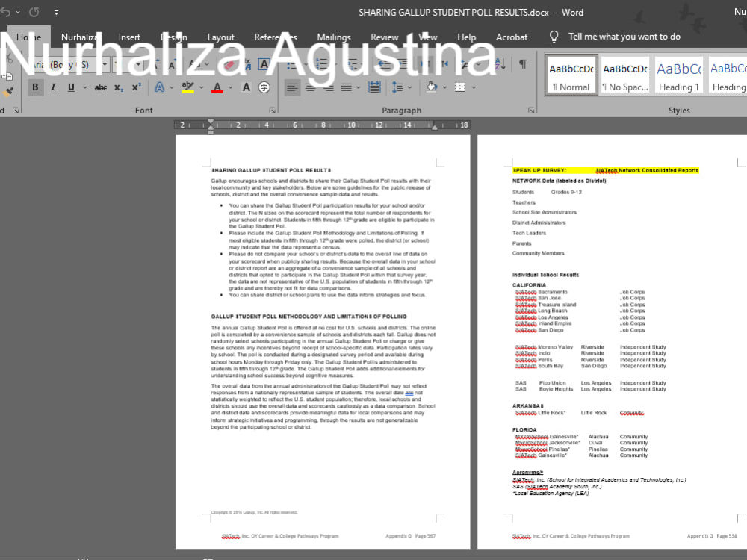Toggle Align Right paragraph button

(328, 87)
